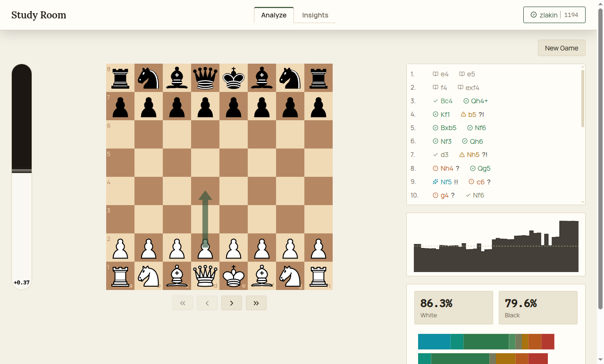The image size is (604, 364).
Task: Select the white rook on a1
Action: tap(120, 276)
